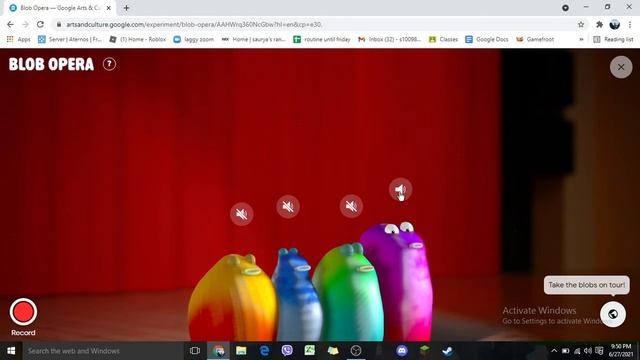Reload the Blob Opera page
The image size is (640, 360).
(40, 24)
